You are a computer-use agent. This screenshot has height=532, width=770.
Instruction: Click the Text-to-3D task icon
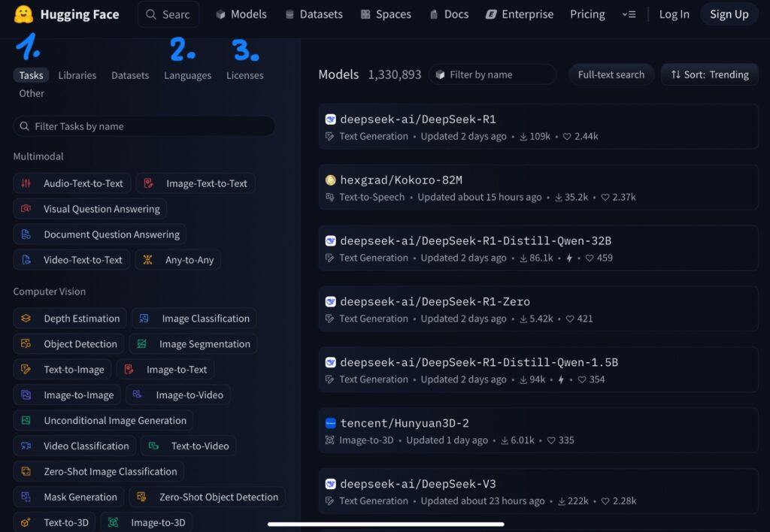[x=26, y=523]
